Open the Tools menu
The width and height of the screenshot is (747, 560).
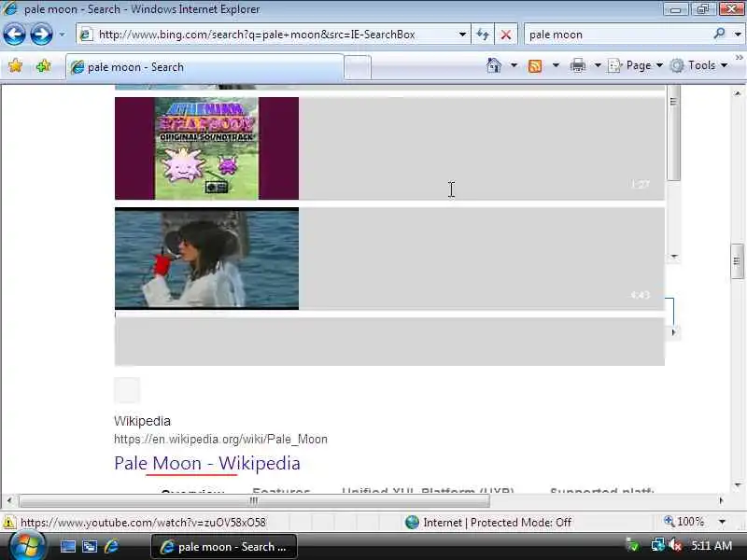(x=699, y=65)
